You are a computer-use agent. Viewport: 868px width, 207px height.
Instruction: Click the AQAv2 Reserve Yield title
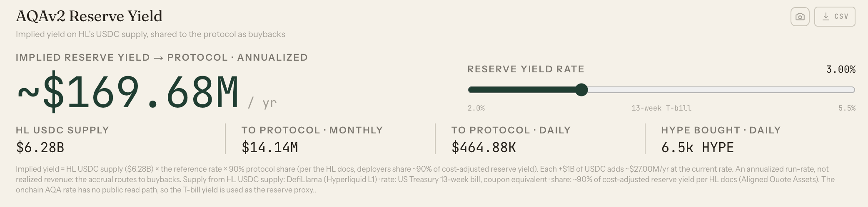89,16
